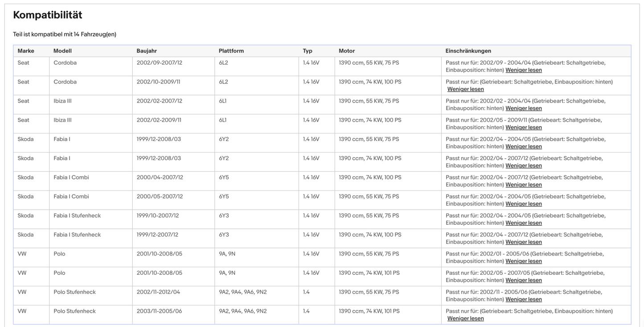This screenshot has height=327, width=644.
Task: Click 'Weniger lesen' for Polo Stufenheck 75 PS
Action: pyautogui.click(x=523, y=299)
